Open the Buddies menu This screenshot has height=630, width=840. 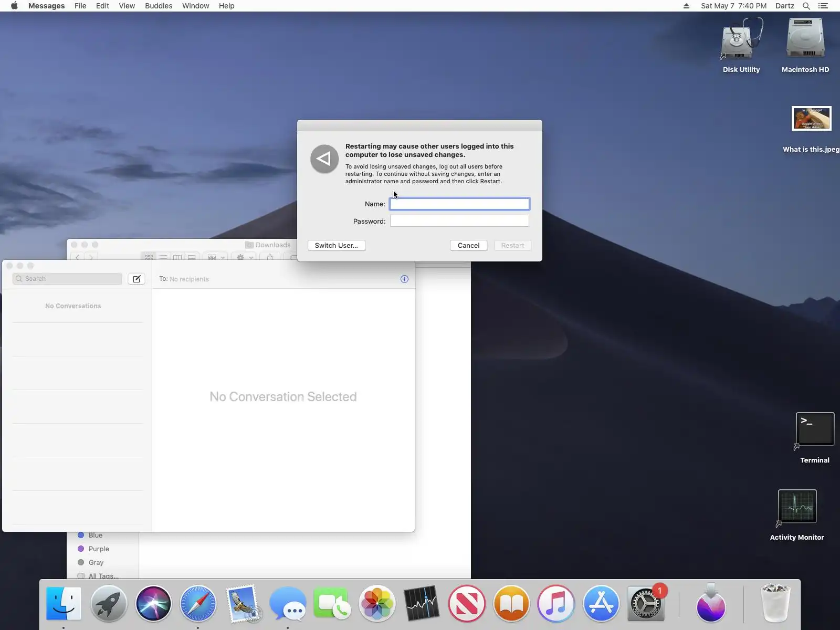[x=159, y=6]
